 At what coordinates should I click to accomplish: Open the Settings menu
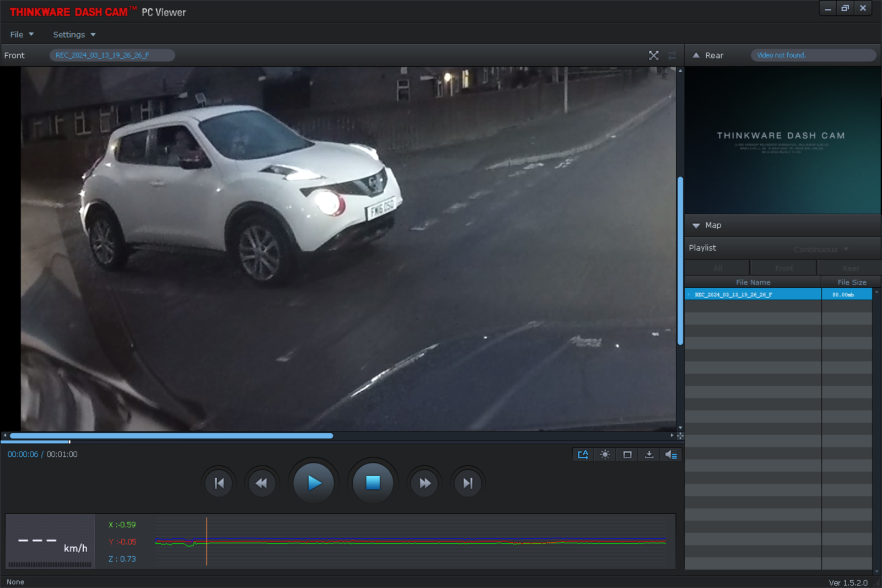click(x=74, y=34)
